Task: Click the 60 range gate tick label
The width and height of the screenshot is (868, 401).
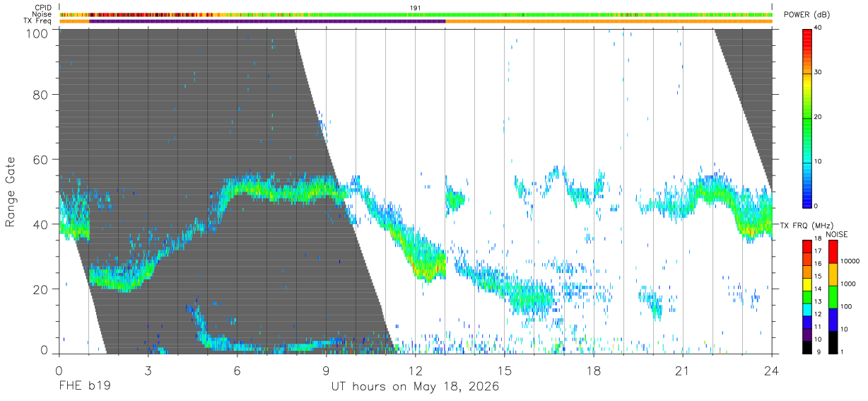Action: pyautogui.click(x=41, y=160)
